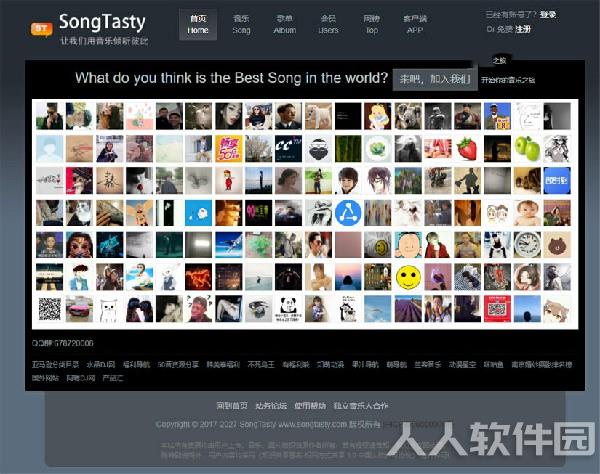The width and height of the screenshot is (600, 474).
Task: Open the koala avatar
Action: click(408, 116)
